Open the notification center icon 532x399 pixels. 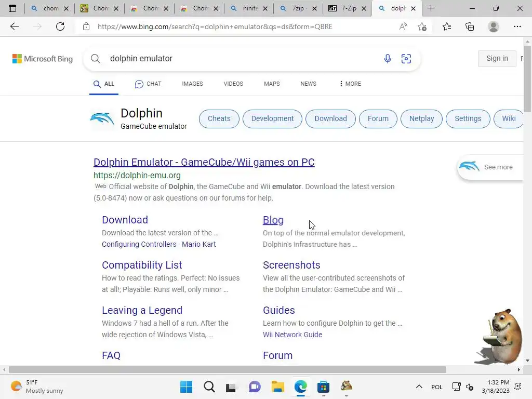(518, 387)
